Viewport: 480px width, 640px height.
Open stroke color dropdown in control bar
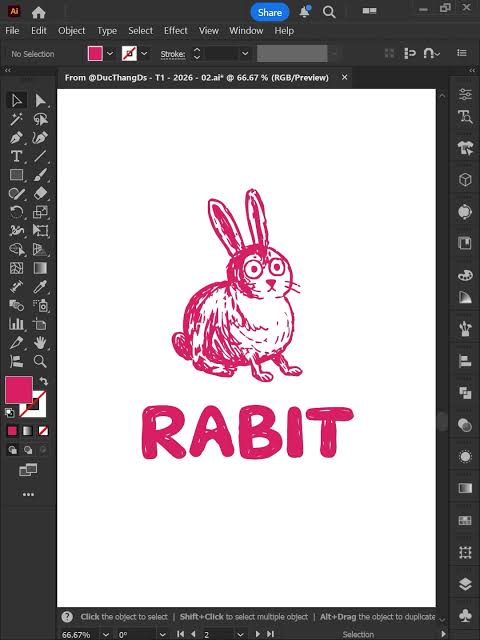click(x=144, y=53)
